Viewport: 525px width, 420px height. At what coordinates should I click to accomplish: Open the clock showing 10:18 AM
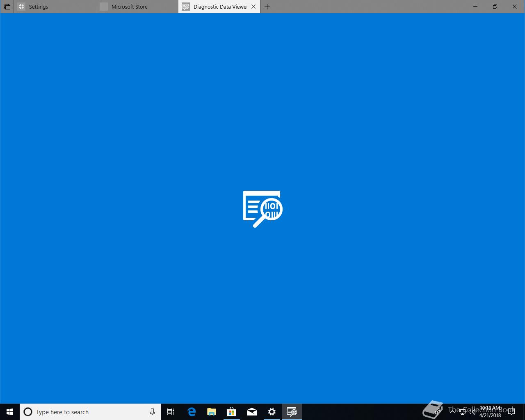coord(490,412)
